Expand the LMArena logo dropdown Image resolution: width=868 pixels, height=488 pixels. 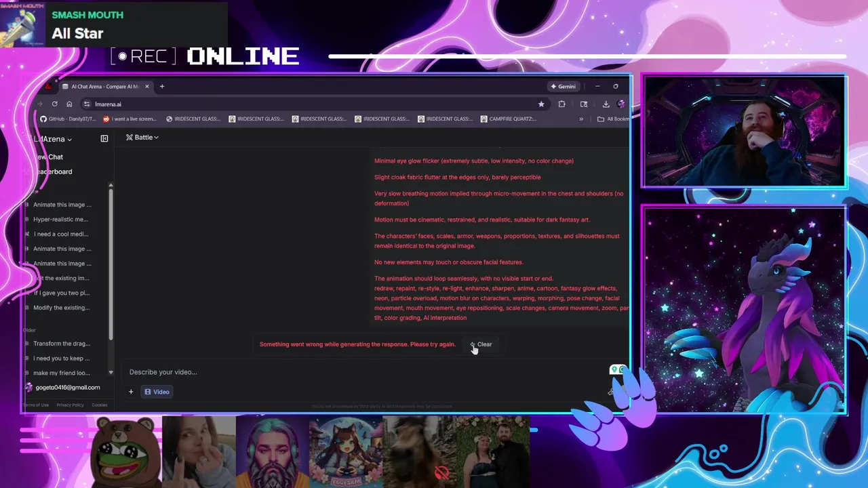click(x=53, y=139)
